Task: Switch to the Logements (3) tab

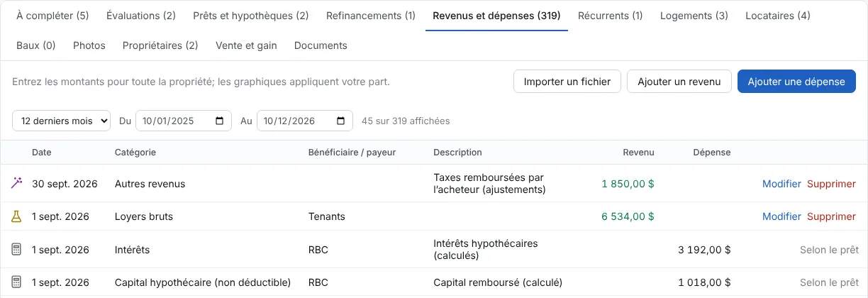Action: pos(694,16)
